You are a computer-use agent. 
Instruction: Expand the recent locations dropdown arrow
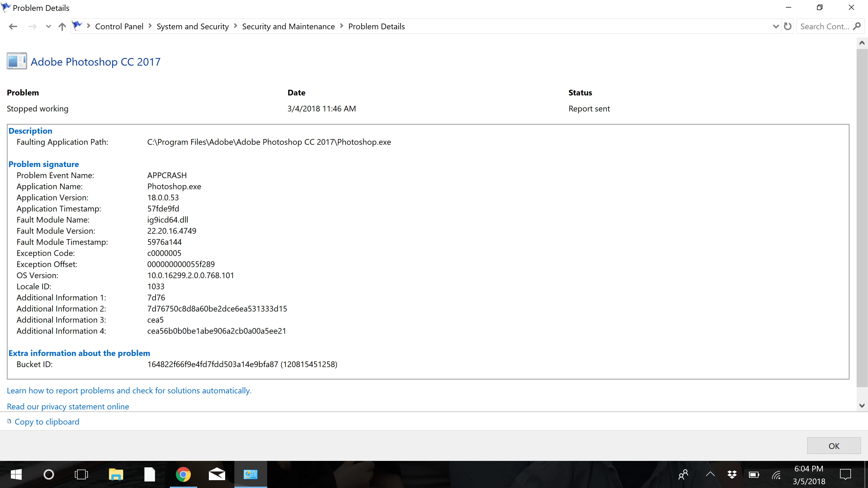pyautogui.click(x=48, y=26)
